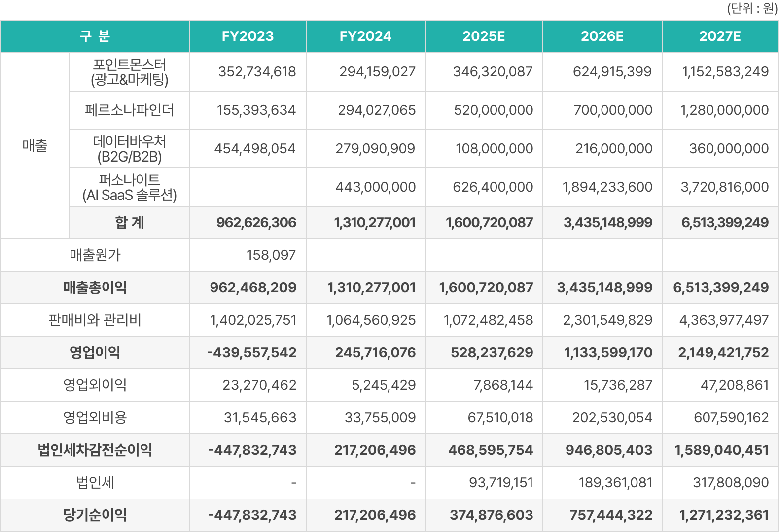Click the 단위 : 원 unit label

(752, 8)
